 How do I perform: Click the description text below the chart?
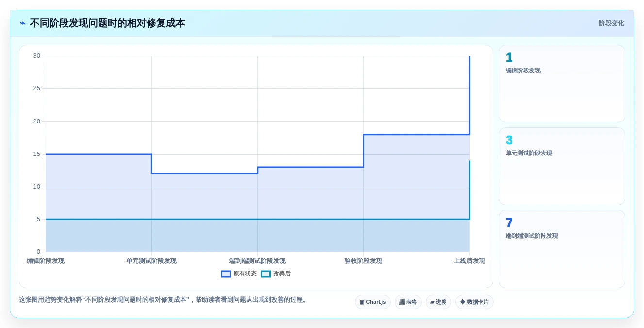pyautogui.click(x=164, y=300)
